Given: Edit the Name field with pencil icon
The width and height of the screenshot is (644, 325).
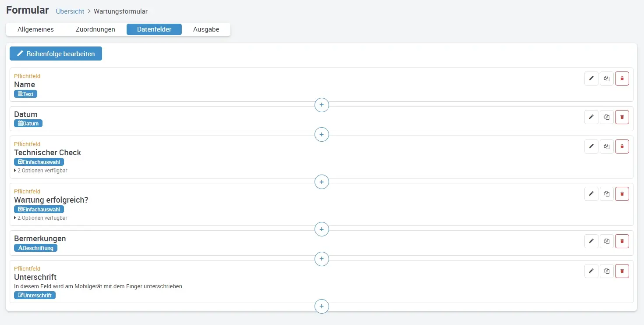Looking at the screenshot, I should tap(591, 79).
